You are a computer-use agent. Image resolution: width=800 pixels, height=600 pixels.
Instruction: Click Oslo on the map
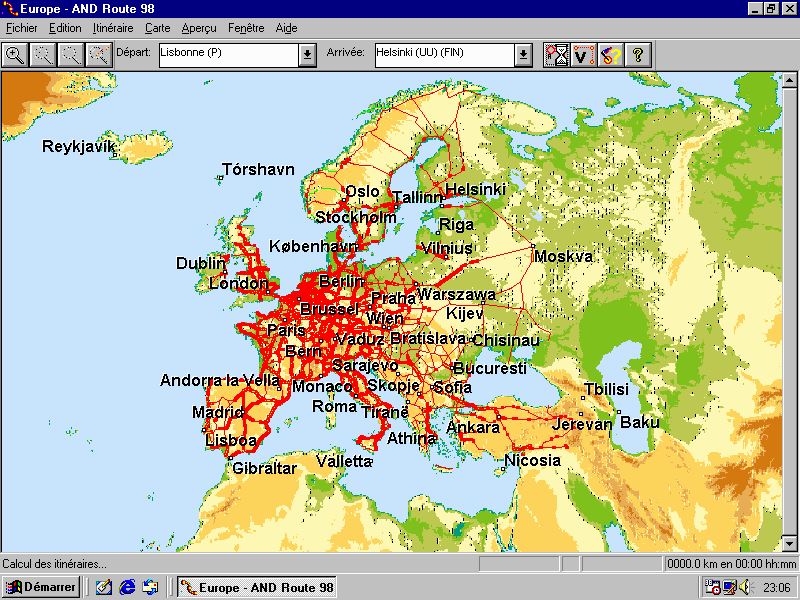click(x=362, y=191)
